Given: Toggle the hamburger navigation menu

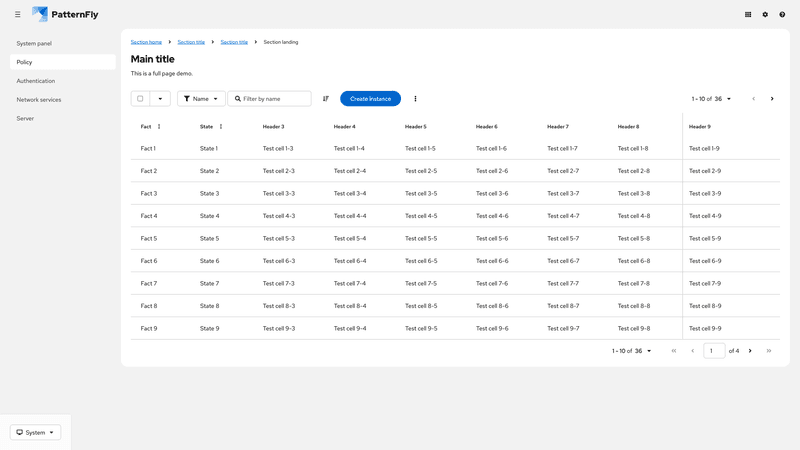Looking at the screenshot, I should click(x=18, y=14).
